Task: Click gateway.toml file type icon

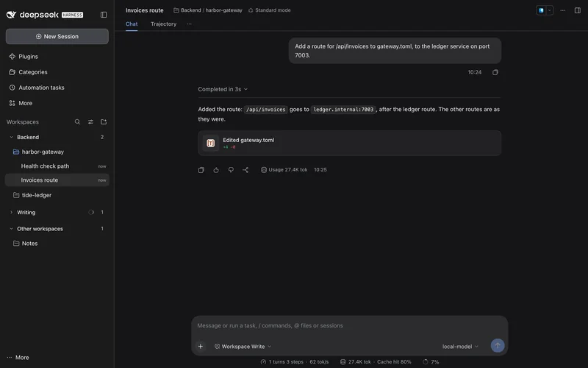Action: [210, 143]
